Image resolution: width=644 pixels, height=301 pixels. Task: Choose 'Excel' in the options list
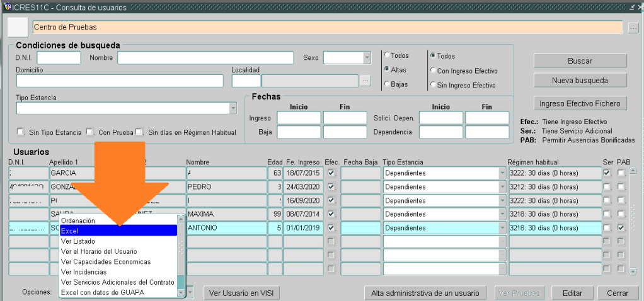118,231
